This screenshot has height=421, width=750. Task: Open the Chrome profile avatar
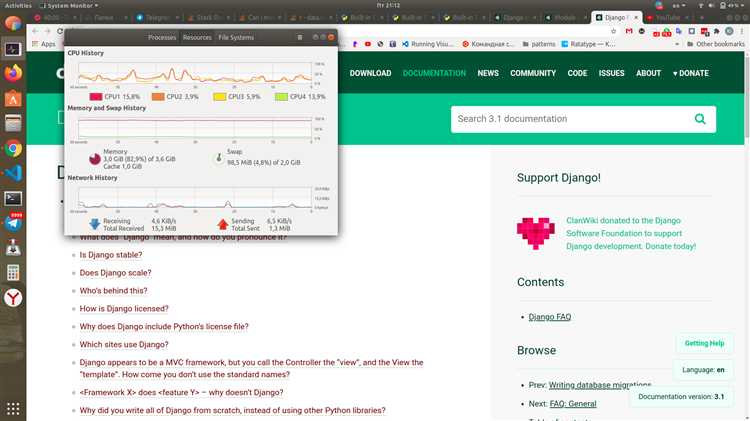point(729,31)
